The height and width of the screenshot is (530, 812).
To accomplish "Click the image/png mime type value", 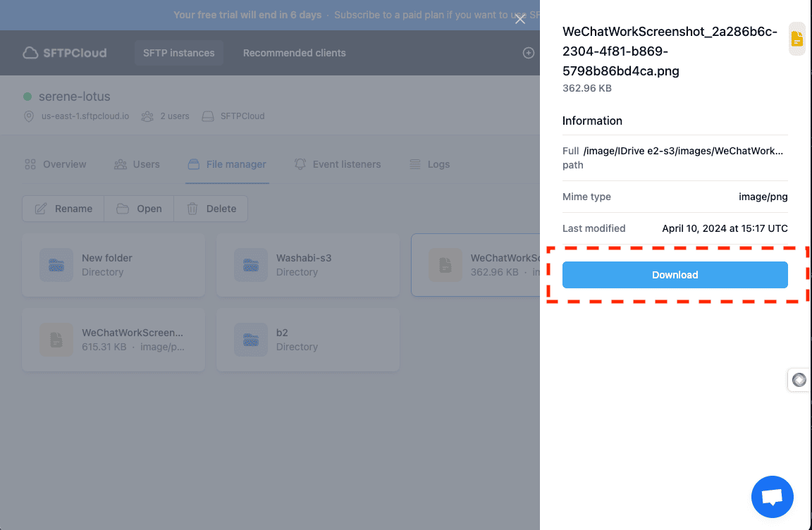I will point(763,197).
